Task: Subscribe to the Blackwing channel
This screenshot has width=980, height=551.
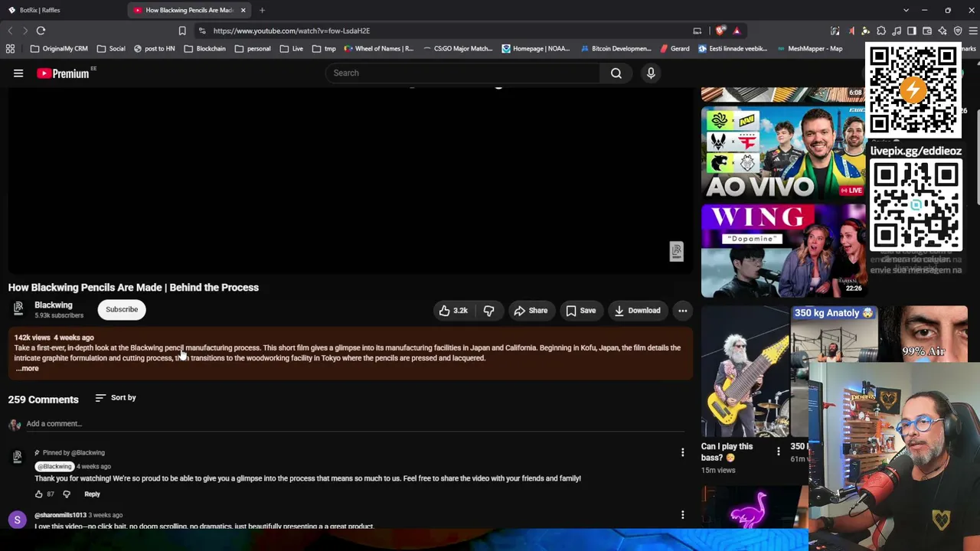Action: pos(122,310)
